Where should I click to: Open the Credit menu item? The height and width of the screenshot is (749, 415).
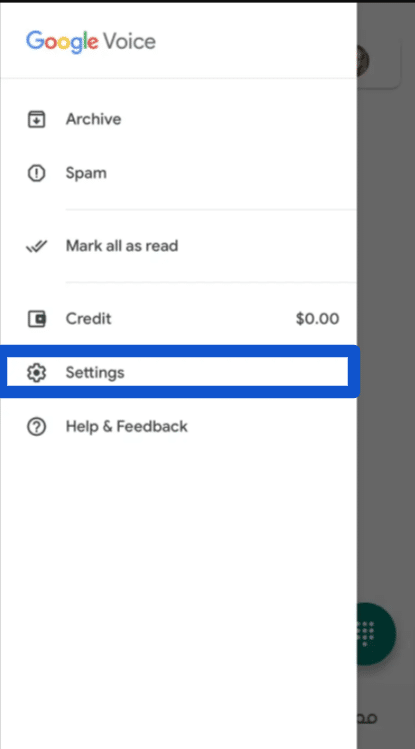pyautogui.click(x=178, y=319)
